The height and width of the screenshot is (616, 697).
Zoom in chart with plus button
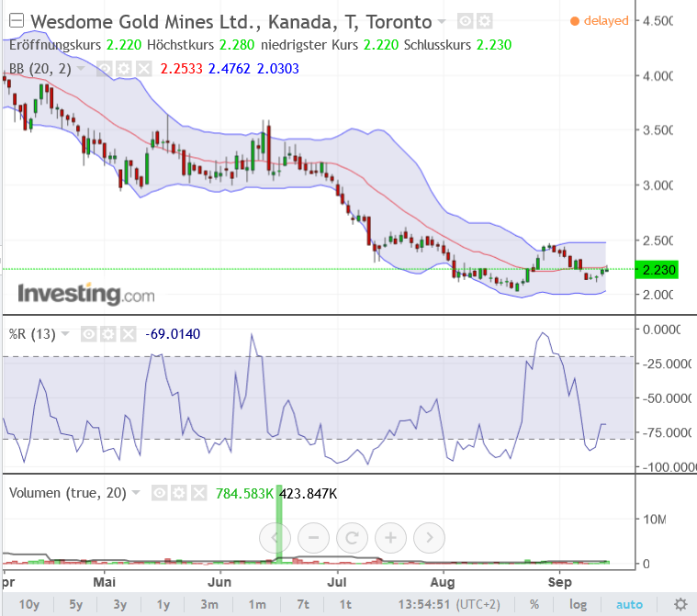pyautogui.click(x=390, y=538)
